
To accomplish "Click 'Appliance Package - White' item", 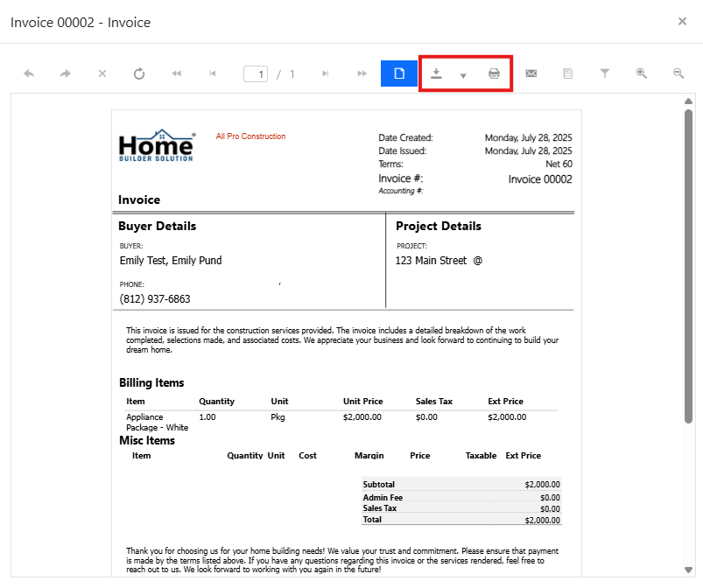I will [x=157, y=422].
